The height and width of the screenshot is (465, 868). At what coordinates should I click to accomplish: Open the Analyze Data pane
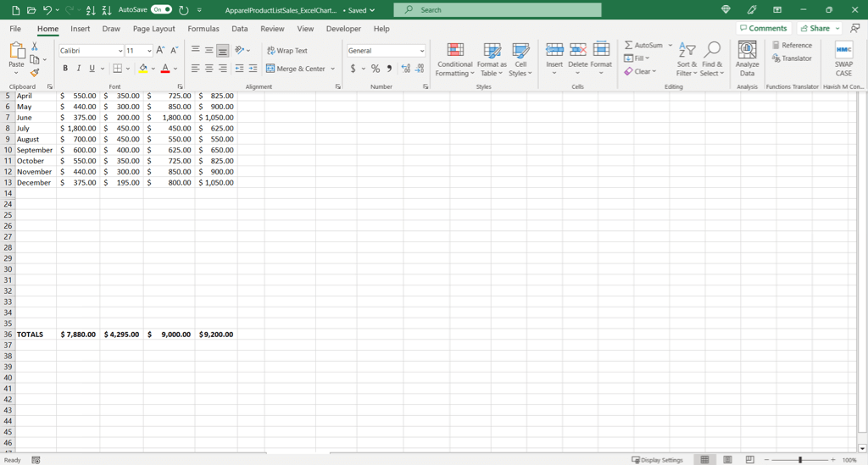coord(747,58)
